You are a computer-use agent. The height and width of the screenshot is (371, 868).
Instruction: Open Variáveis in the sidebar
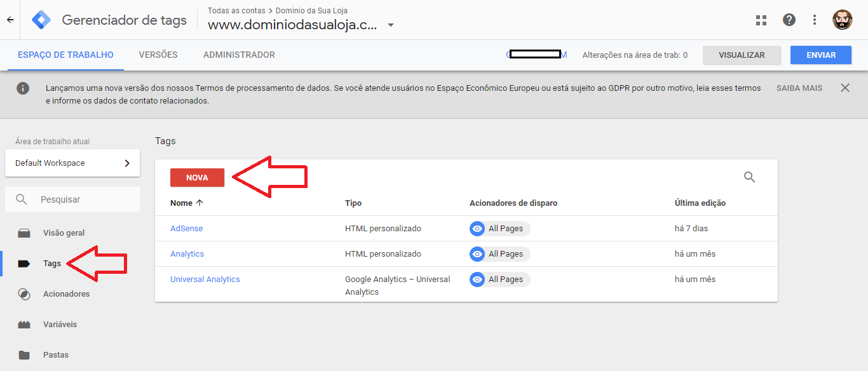(60, 325)
